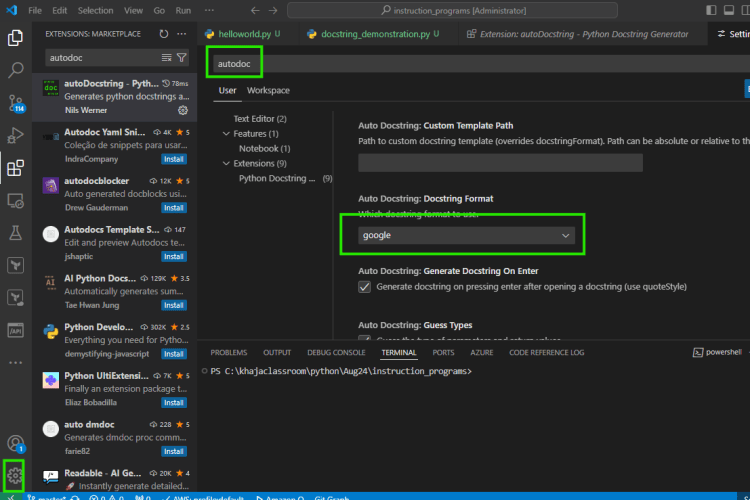
Task: Switch to the AZURE panel tab
Action: click(482, 353)
